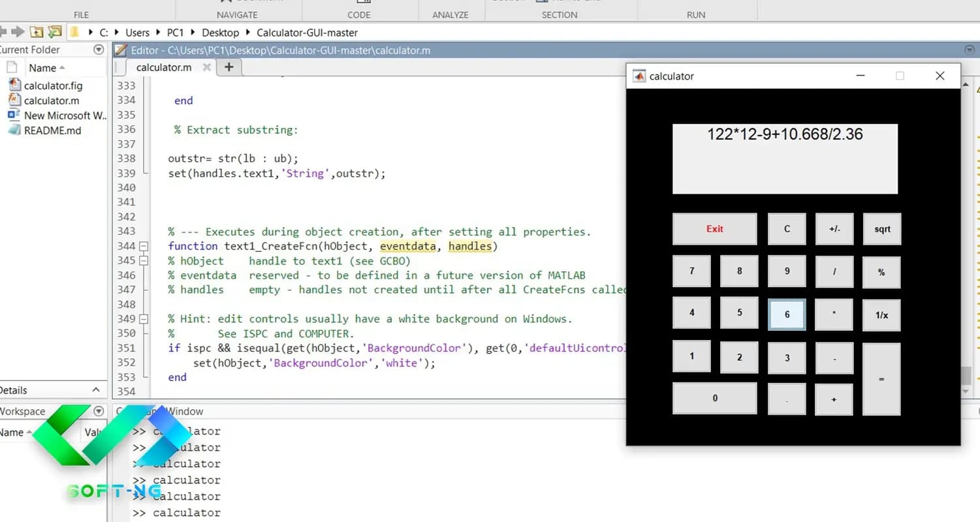Switch to the calculator.m editor tab

[x=164, y=67]
